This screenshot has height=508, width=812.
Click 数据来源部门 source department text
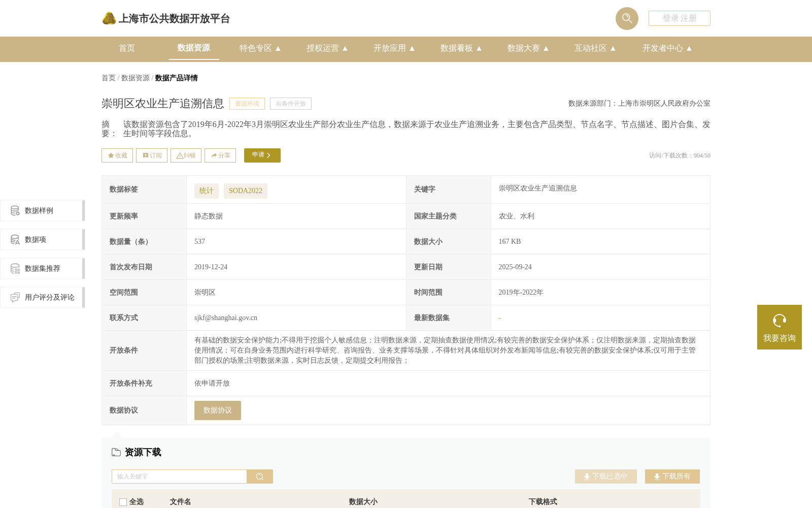[639, 104]
